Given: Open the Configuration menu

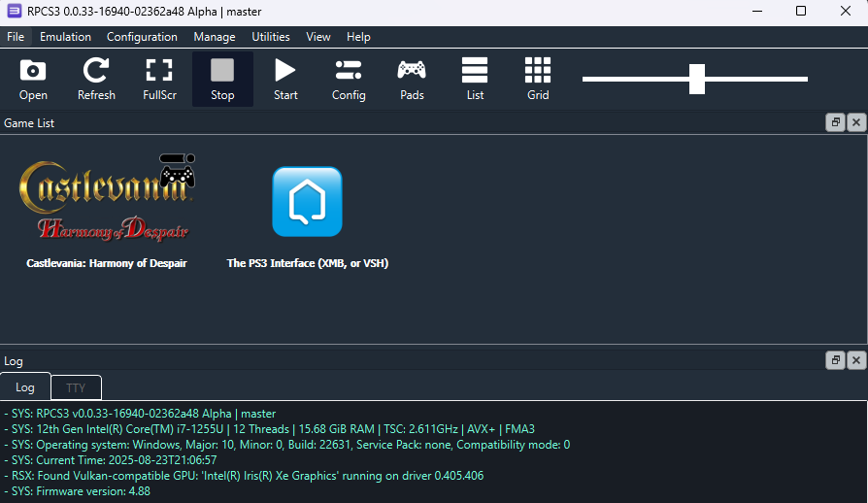Looking at the screenshot, I should click(x=143, y=37).
